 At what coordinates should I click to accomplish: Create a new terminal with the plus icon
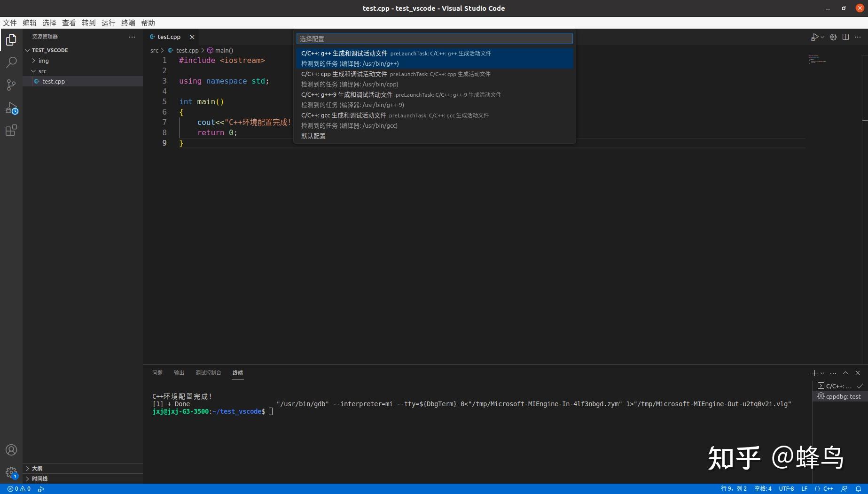pyautogui.click(x=814, y=373)
